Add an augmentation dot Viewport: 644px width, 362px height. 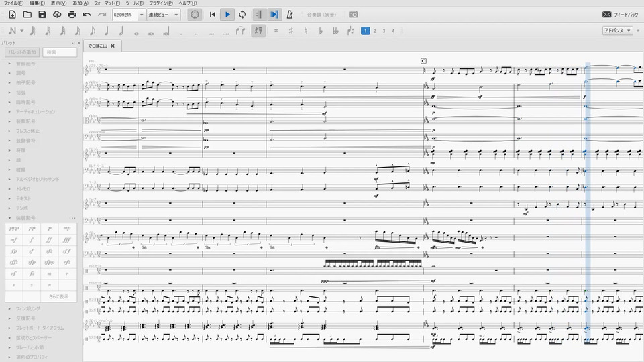[180, 33]
